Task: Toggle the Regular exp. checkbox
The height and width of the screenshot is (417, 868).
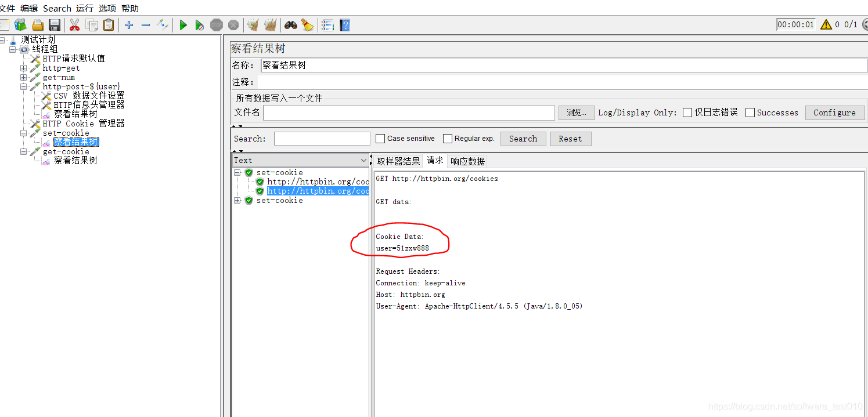Action: 448,139
